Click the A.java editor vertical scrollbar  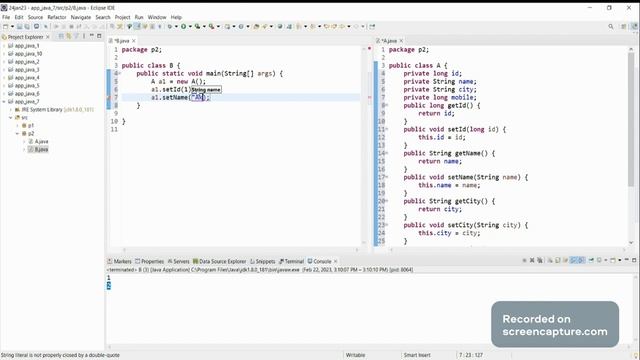[631, 119]
